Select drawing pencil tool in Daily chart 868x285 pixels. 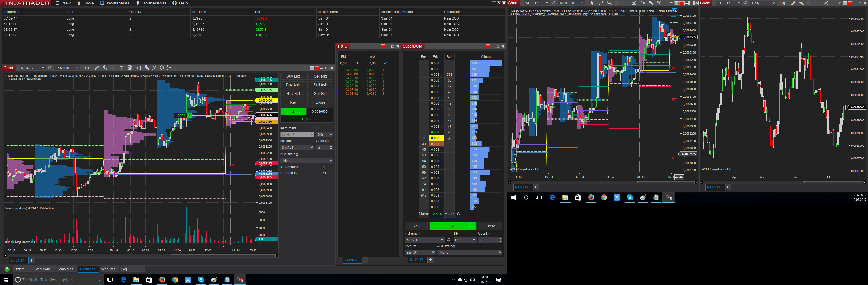[x=793, y=3]
